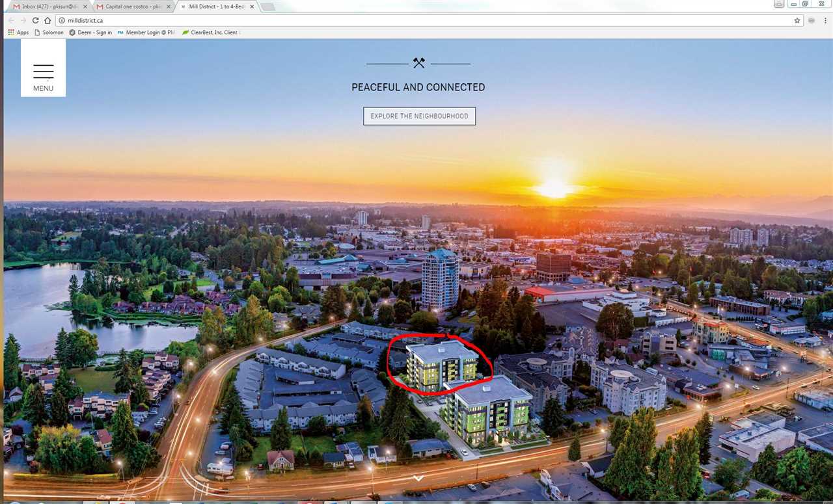Open the ClearBest, Inc. Client bookmark
The width and height of the screenshot is (833, 504).
[212, 33]
